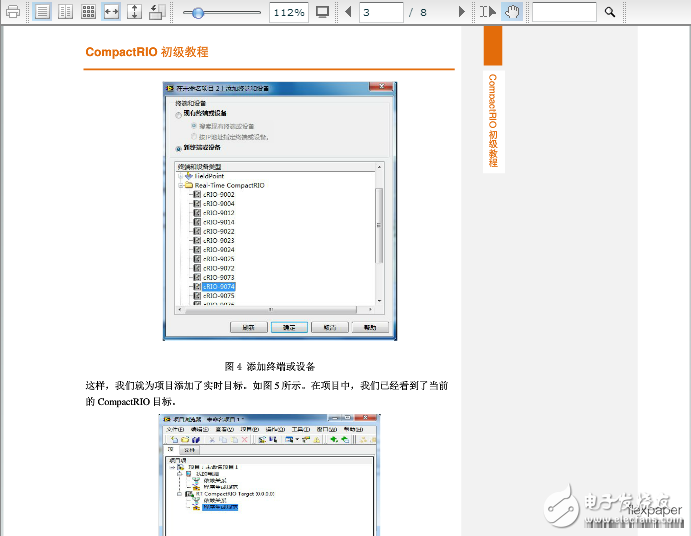
Task: Select cRIO-9024 in the device tree
Action: click(219, 250)
